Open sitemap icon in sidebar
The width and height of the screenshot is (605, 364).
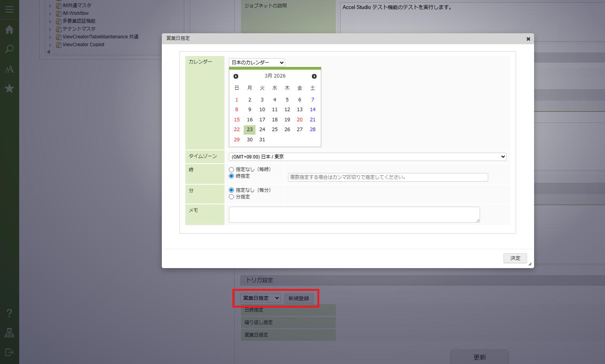pos(9,333)
